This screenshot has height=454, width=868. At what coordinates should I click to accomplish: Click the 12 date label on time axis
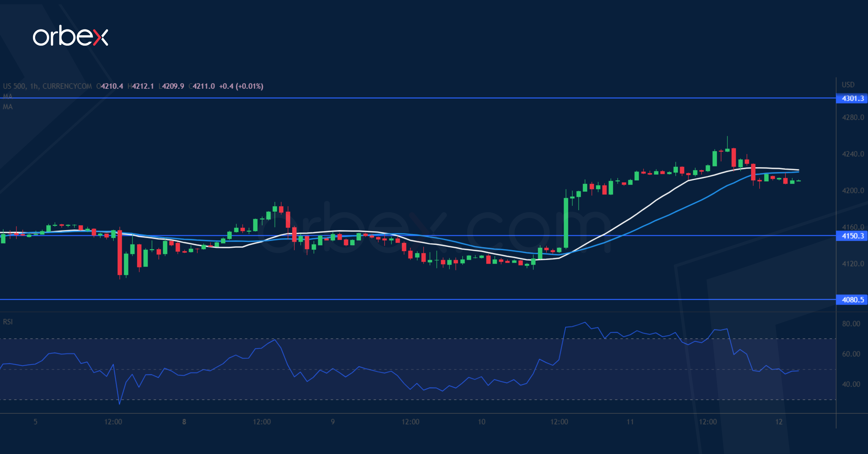[x=779, y=422]
